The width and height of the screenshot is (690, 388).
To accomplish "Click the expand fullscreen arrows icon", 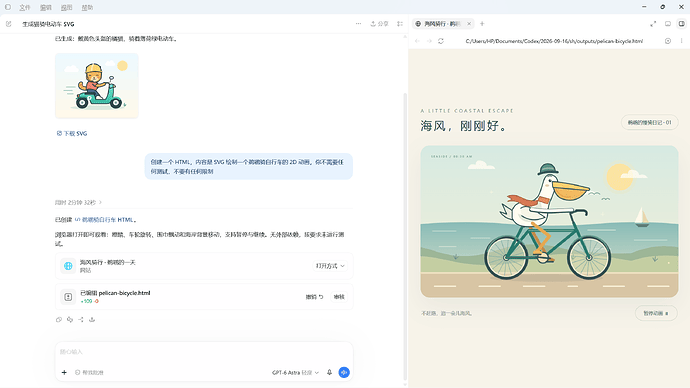I will 653,24.
